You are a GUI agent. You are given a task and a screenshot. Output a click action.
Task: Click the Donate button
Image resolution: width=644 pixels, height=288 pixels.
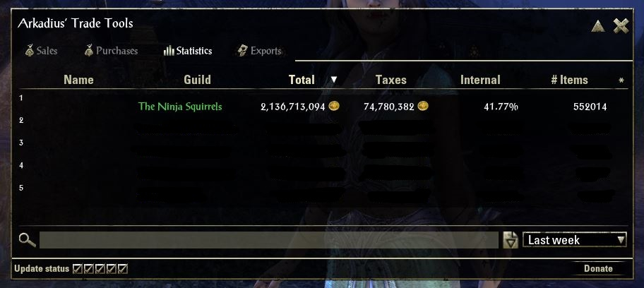click(x=598, y=269)
